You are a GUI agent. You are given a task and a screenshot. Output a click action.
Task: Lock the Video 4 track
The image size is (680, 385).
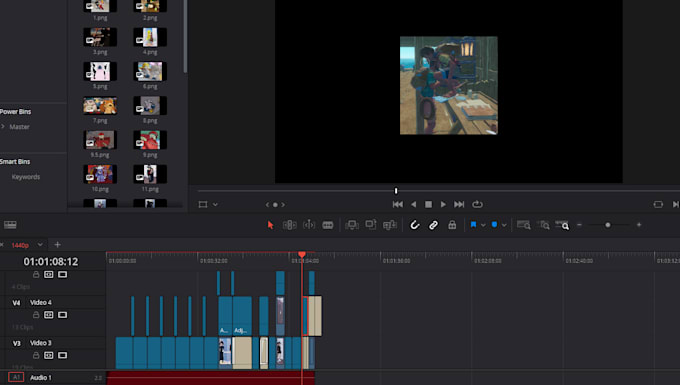pos(36,315)
